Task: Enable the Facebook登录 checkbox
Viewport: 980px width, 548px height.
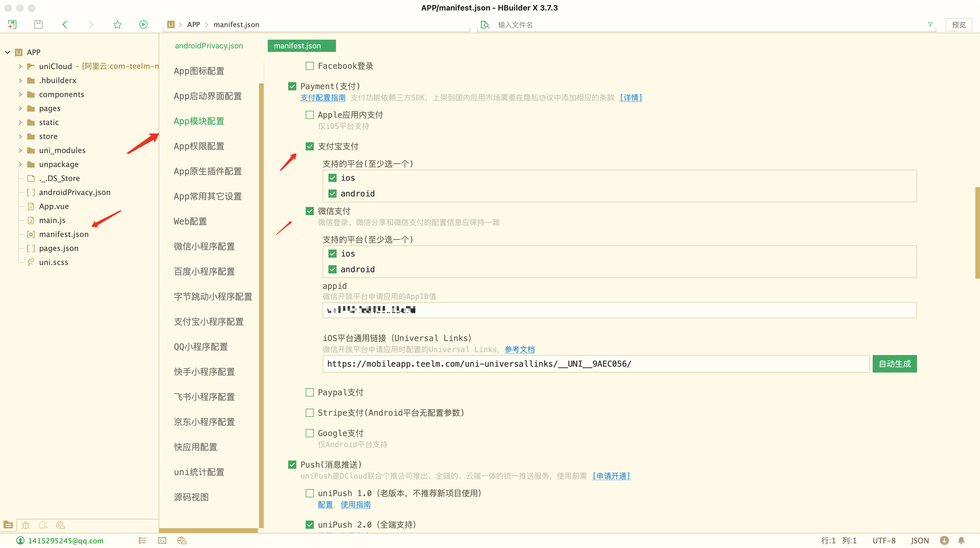Action: [x=310, y=66]
